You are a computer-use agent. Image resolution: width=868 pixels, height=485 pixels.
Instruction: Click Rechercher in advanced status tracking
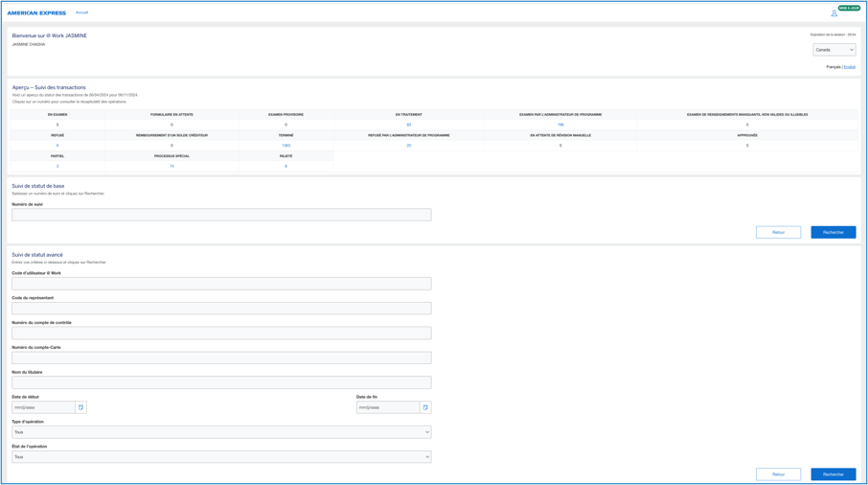click(x=833, y=474)
